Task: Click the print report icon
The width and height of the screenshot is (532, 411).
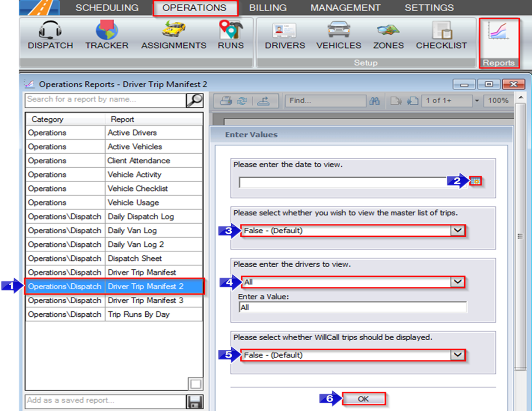Action: [226, 101]
